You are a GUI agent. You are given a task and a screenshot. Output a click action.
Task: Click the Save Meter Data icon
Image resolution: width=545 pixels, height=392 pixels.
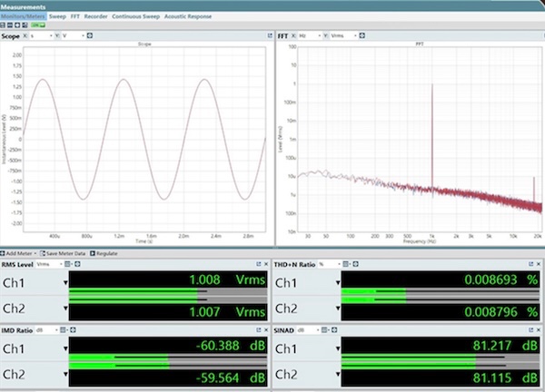pos(43,253)
